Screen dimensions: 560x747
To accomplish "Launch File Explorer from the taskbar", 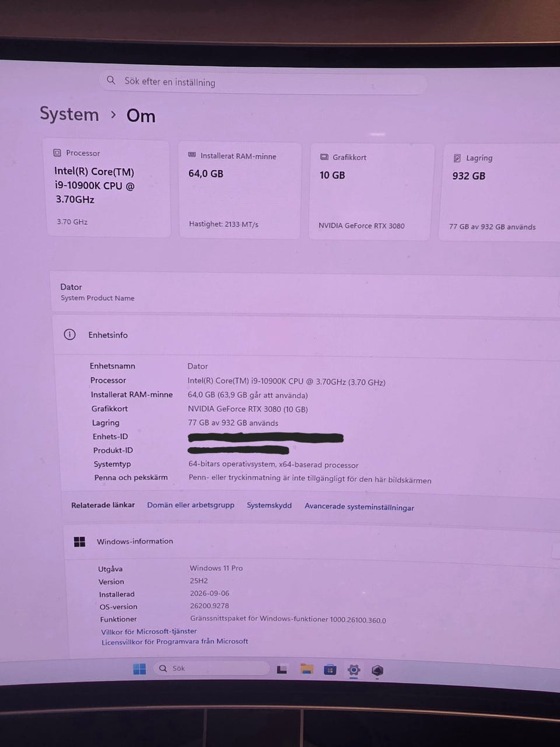I will 307,669.
